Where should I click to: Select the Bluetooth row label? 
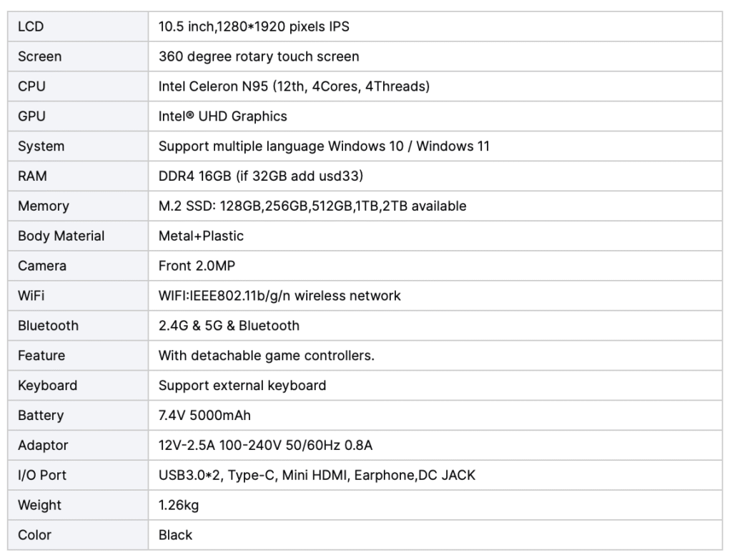[48, 326]
